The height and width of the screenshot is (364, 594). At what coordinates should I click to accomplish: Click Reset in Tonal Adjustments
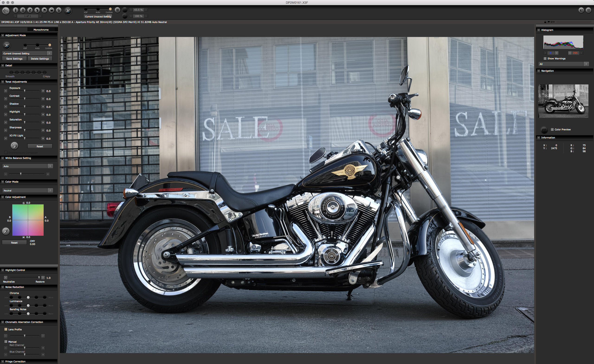(x=40, y=146)
